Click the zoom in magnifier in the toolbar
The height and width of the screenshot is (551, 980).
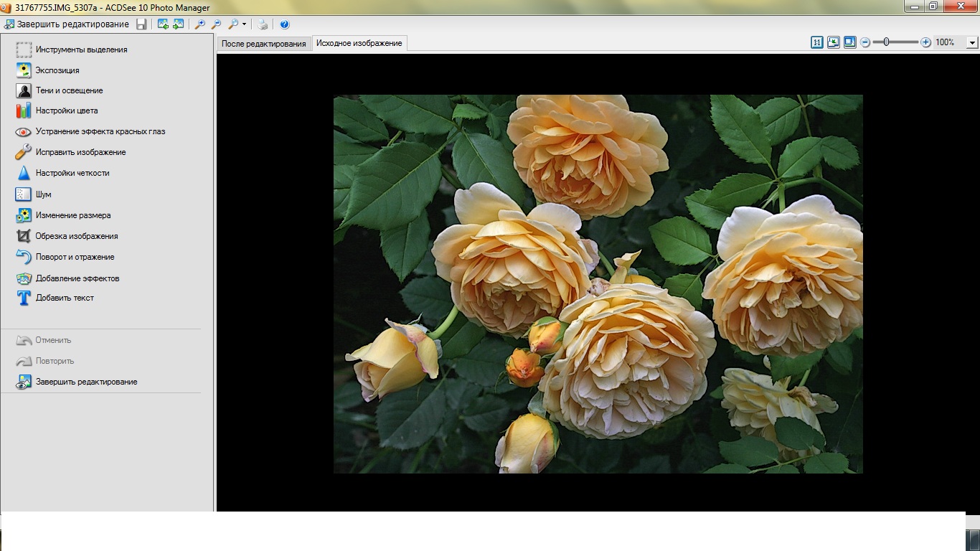click(x=200, y=24)
